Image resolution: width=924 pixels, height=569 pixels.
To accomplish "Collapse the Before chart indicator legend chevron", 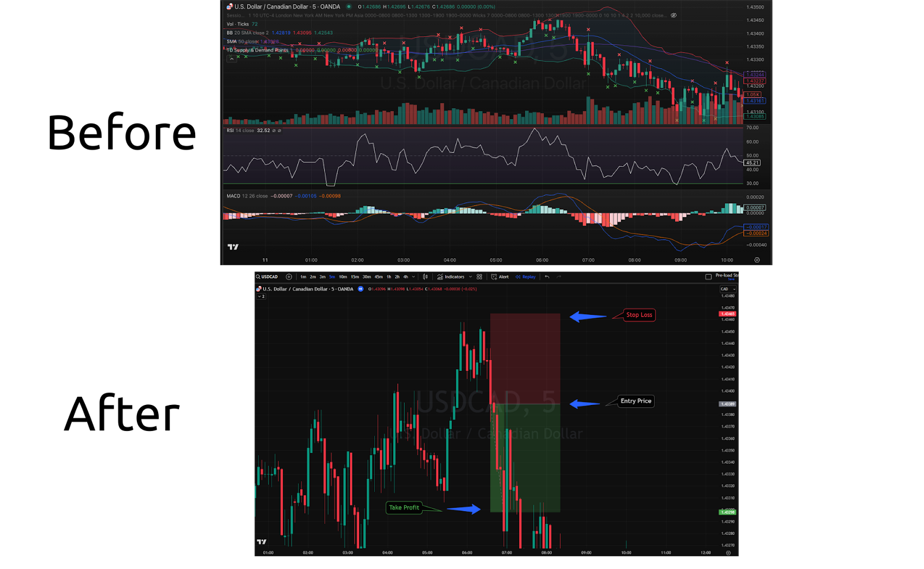I will tap(231, 58).
